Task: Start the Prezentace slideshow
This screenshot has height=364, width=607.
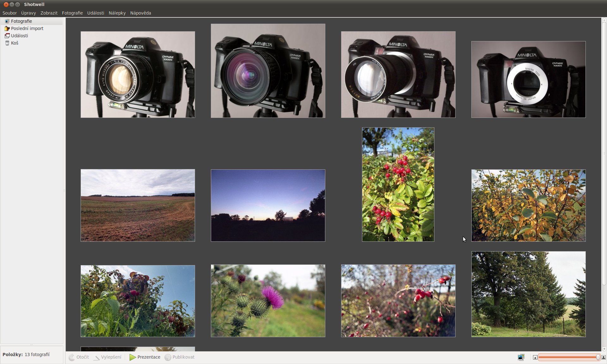Action: point(145,357)
